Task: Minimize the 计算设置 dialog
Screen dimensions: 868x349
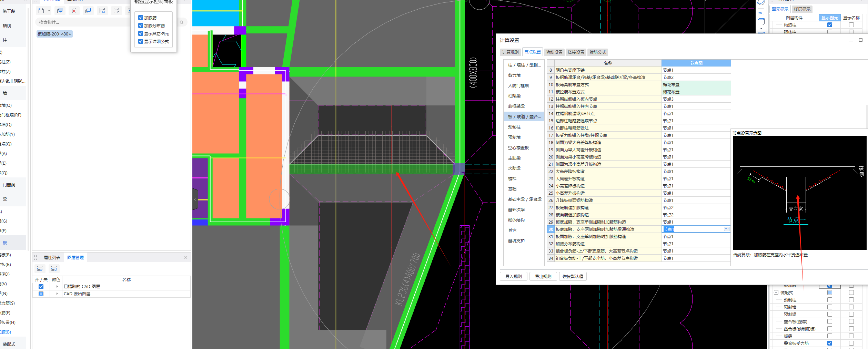Action: click(851, 40)
